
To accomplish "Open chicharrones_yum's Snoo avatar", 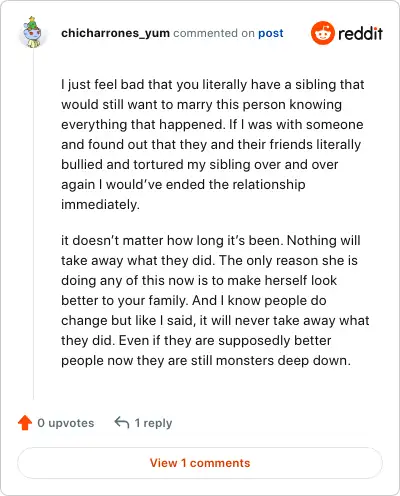I will pos(33,33).
